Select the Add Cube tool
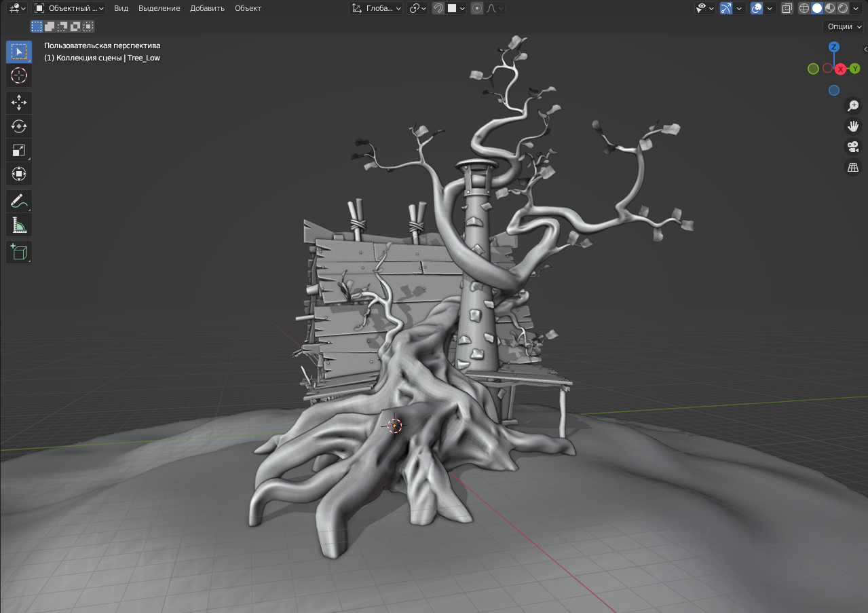The width and height of the screenshot is (868, 613). click(19, 252)
